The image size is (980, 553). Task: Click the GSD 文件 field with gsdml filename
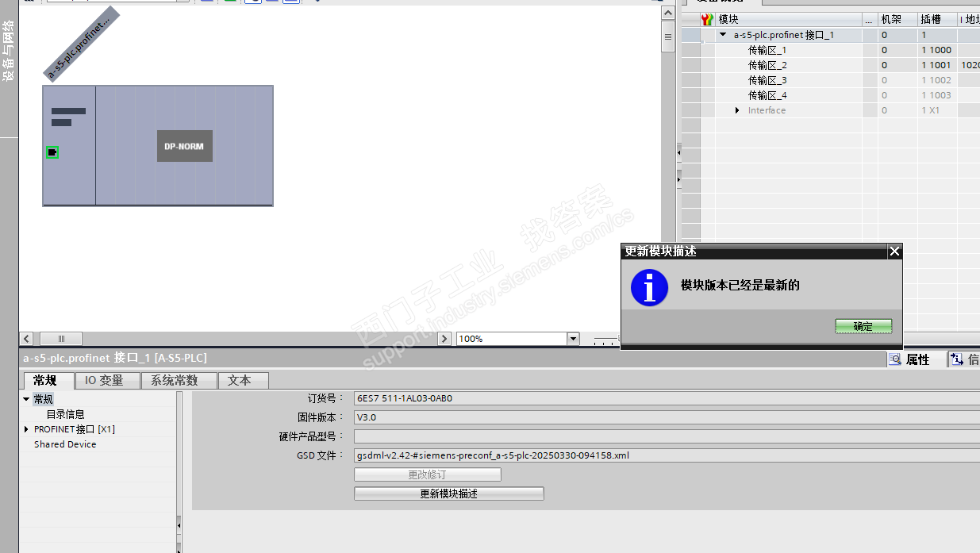coord(667,455)
